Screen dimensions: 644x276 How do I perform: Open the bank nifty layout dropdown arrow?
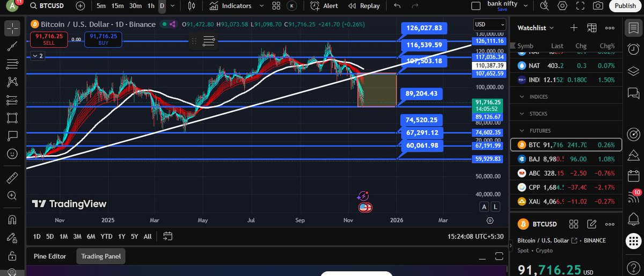[x=526, y=6]
